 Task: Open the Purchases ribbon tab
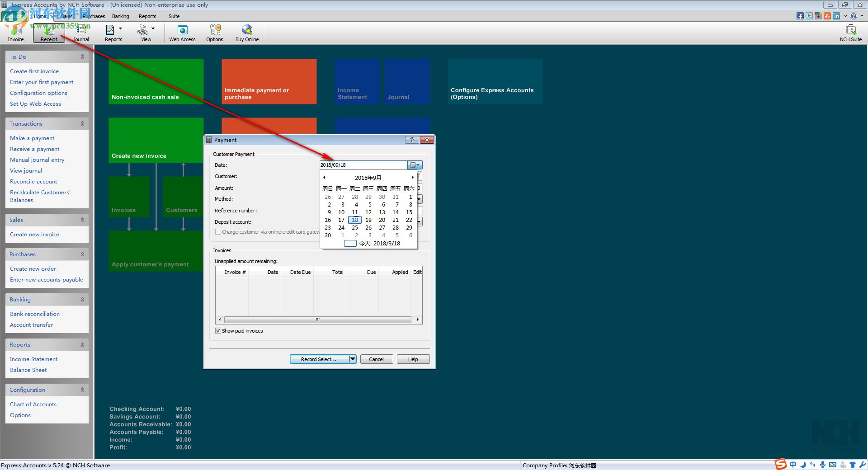94,16
